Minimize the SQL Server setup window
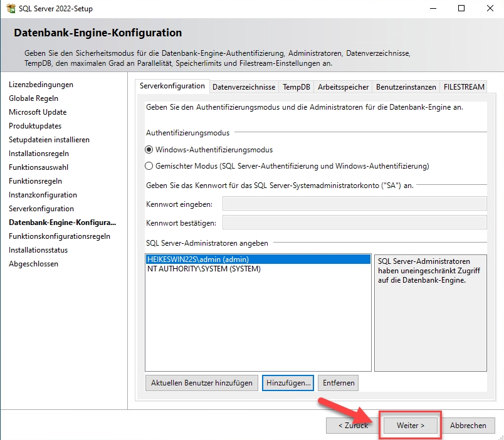Image resolution: width=504 pixels, height=440 pixels. 433,8
